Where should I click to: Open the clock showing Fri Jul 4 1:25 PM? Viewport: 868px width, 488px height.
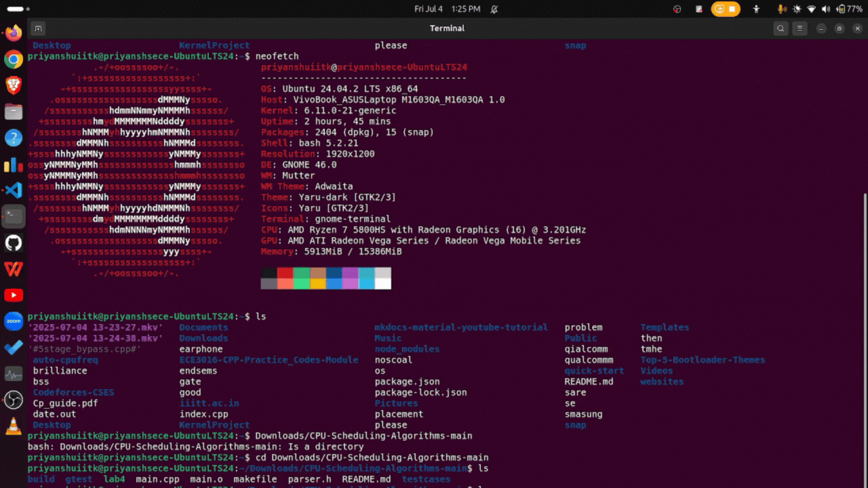[447, 9]
